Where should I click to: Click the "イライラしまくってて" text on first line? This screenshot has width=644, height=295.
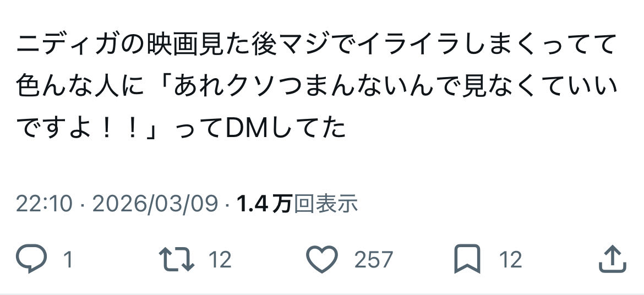487,45
